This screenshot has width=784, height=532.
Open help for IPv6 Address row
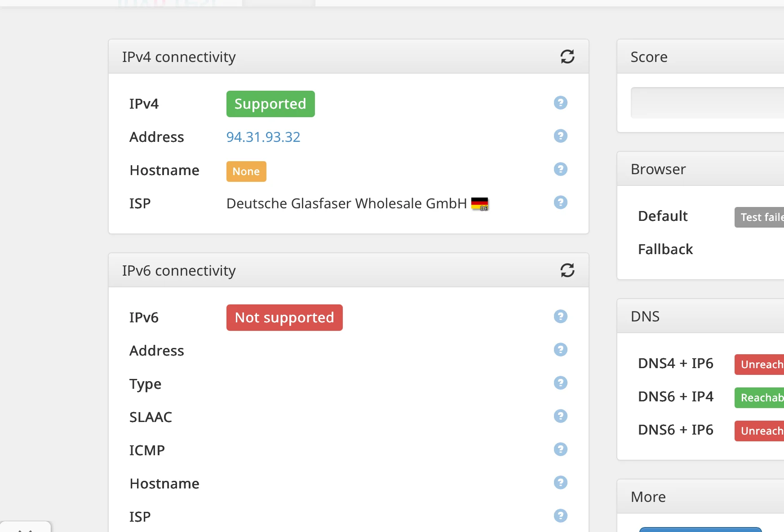560,350
